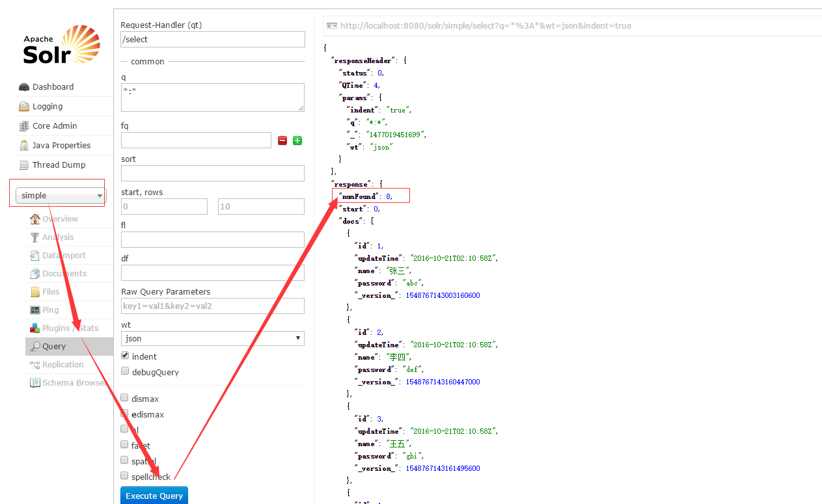The image size is (822, 504).
Task: Remove filter query with red minus icon
Action: point(282,140)
